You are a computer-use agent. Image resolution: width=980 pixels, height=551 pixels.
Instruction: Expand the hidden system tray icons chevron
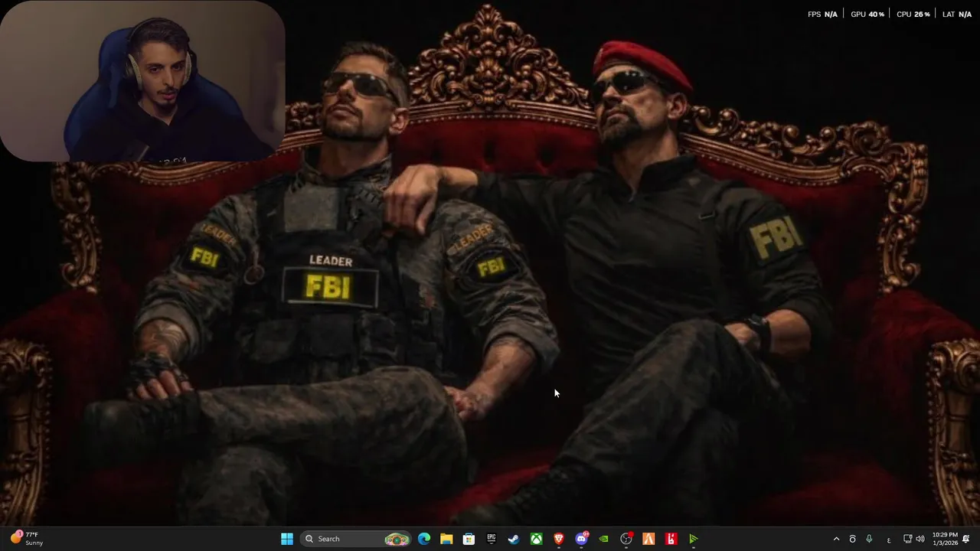(x=836, y=539)
